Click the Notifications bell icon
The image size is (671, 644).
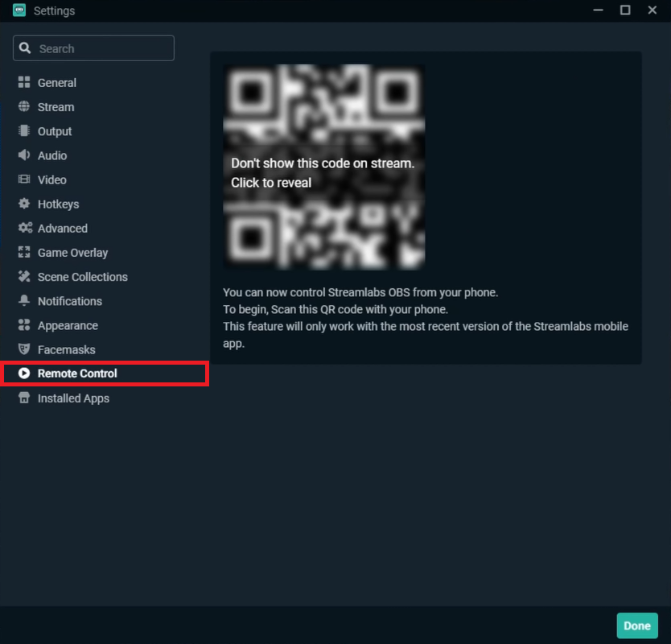24,300
